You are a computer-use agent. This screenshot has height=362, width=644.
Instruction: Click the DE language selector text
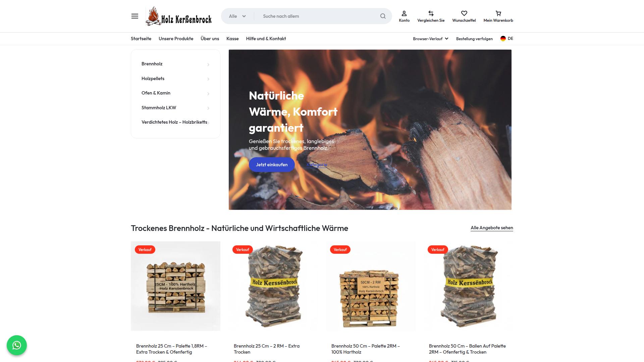[511, 39]
